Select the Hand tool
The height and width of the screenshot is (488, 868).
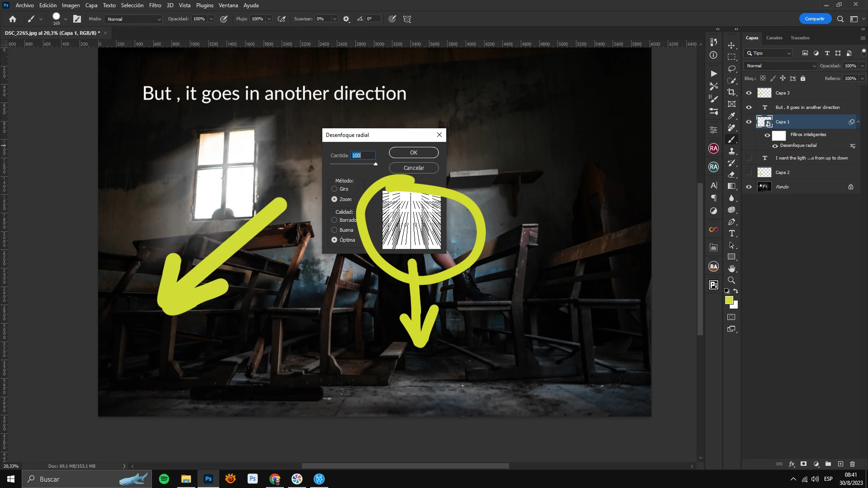731,268
